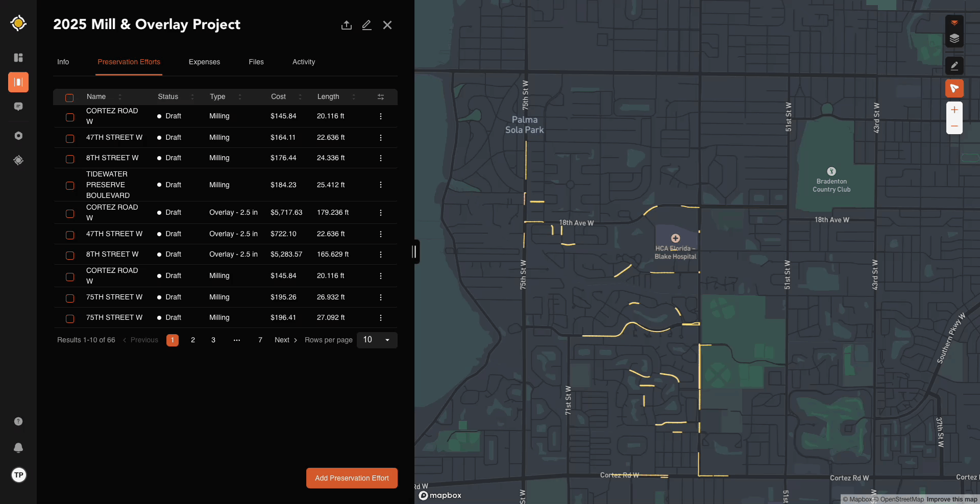Image resolution: width=980 pixels, height=504 pixels.
Task: Check the select-all checkbox in table header
Action: (x=70, y=97)
